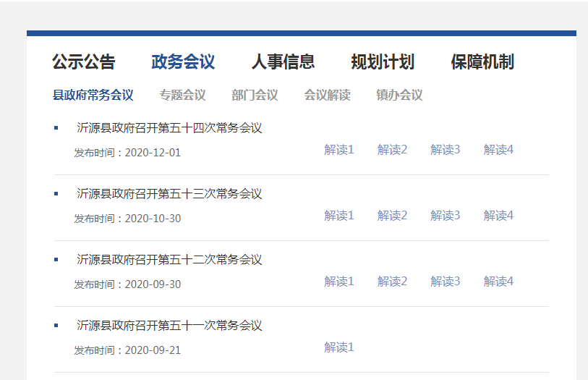Viewport: 588px width, 380px height.
Task: Select the 镇办会议 sub-tab
Action: 399,96
